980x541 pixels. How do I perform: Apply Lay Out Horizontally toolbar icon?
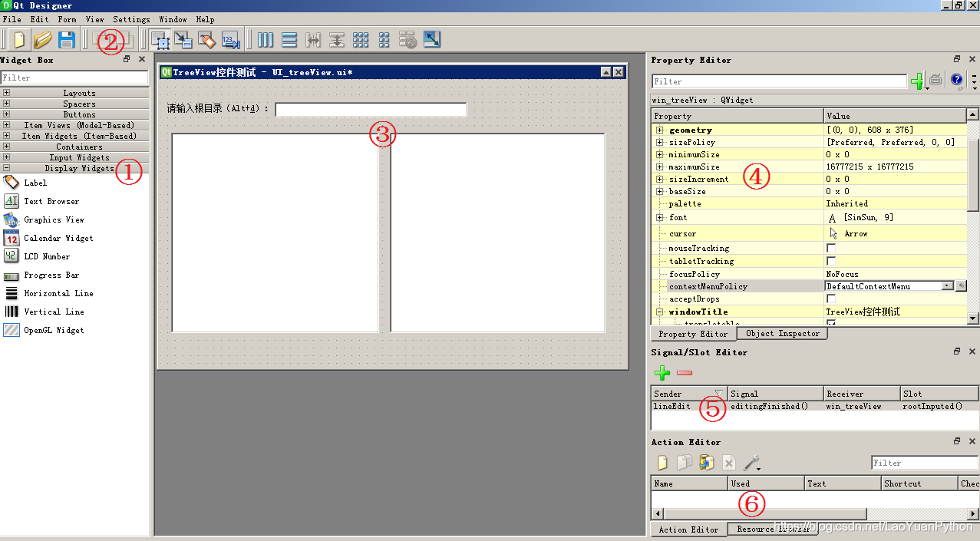click(x=266, y=39)
